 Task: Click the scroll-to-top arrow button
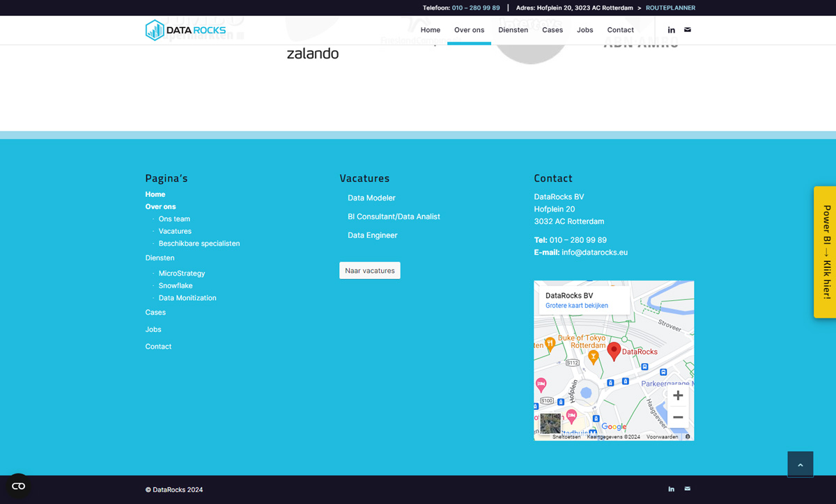[x=800, y=463]
